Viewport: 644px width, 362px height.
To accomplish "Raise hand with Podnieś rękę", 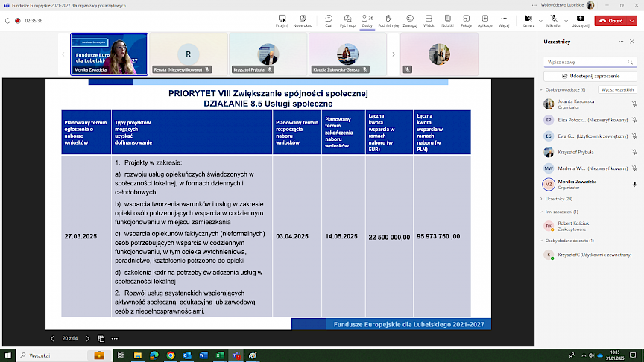I will click(x=388, y=21).
